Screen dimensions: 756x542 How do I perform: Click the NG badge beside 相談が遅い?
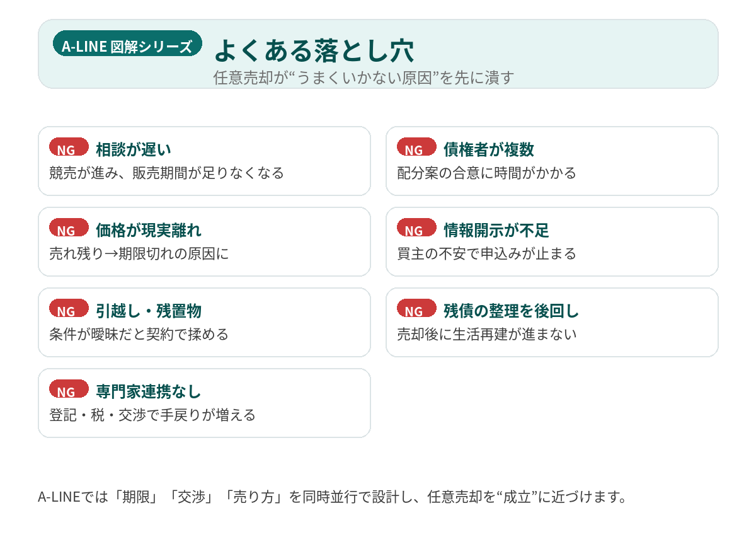69,147
